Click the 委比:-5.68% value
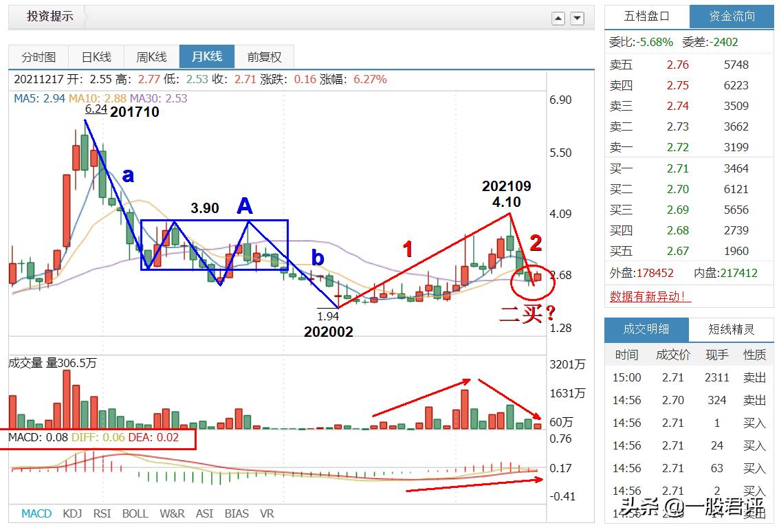779x532 pixels. pos(641,42)
